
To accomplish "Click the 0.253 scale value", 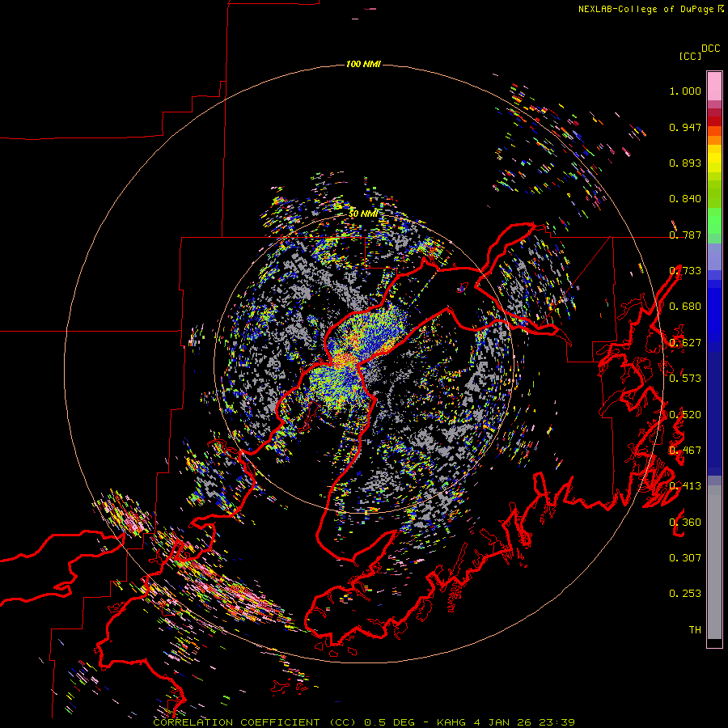I will 685,594.
